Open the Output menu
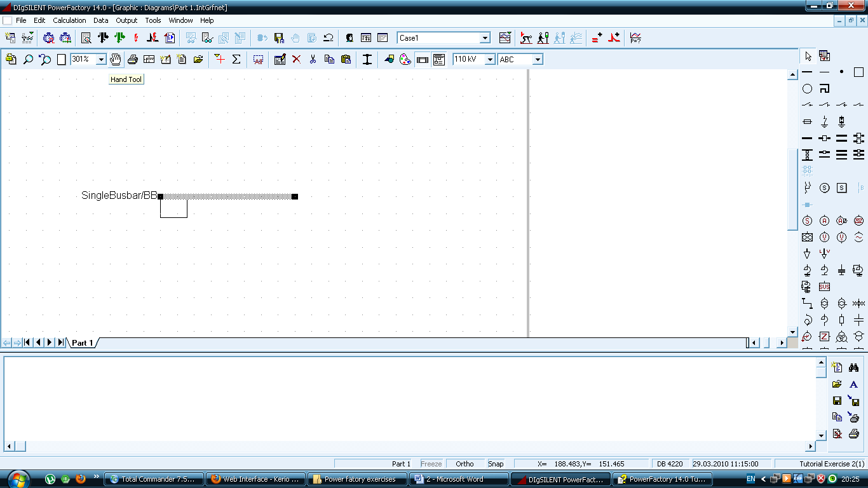This screenshot has height=488, width=868. tap(126, 20)
